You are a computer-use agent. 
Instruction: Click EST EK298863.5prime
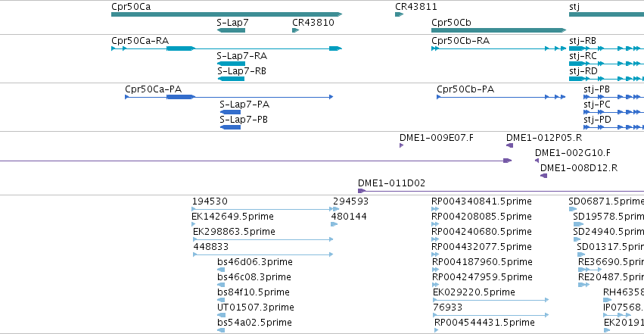(x=263, y=239)
